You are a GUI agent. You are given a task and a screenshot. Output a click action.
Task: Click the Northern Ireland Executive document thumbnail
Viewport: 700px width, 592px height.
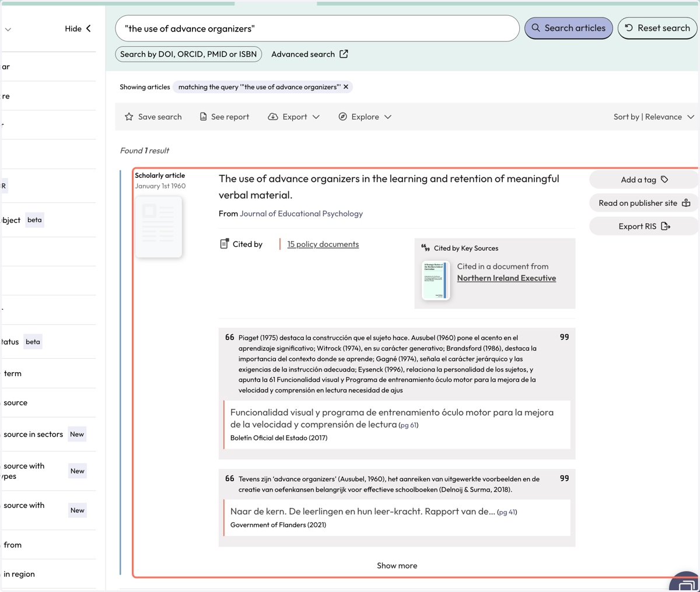436,281
